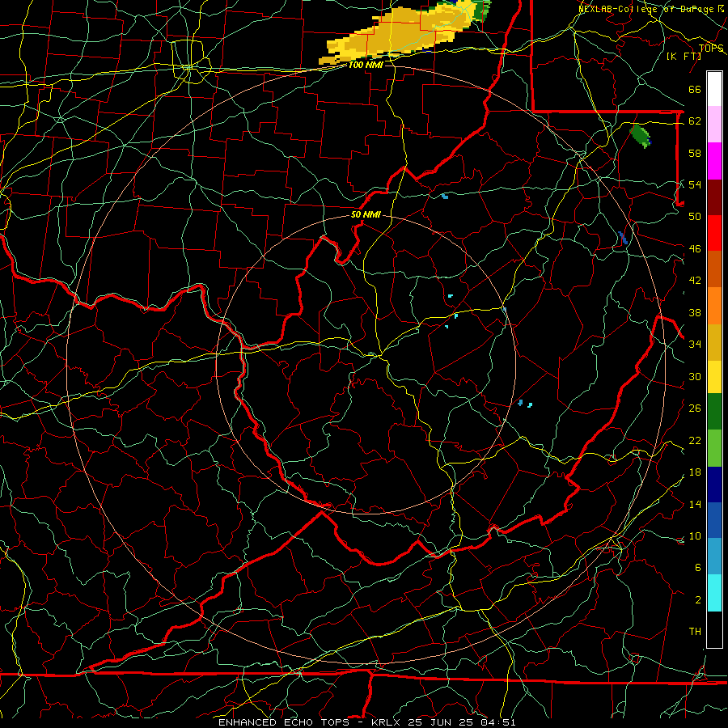The image size is (728, 728).
Task: Click the 10 legend value
Action: 695,535
